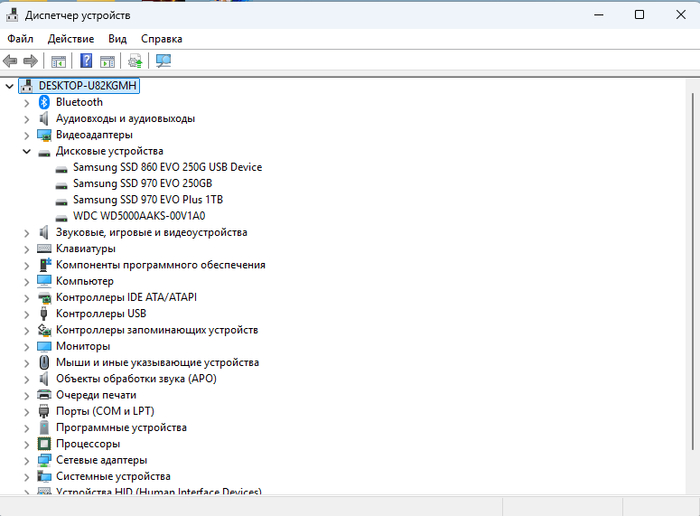The width and height of the screenshot is (700, 516).
Task: Select Samsung SSD 860 EVO 250G USB Device
Action: coord(167,167)
